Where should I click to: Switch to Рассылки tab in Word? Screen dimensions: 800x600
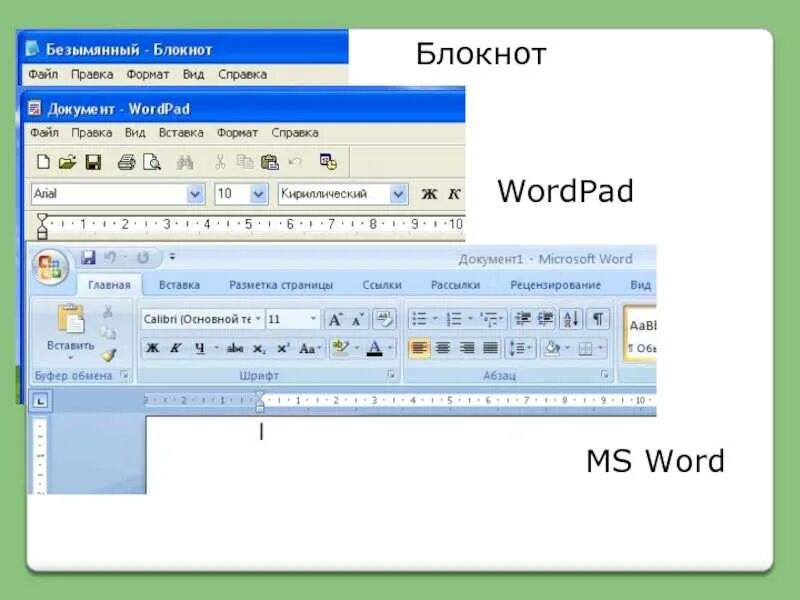tap(456, 285)
